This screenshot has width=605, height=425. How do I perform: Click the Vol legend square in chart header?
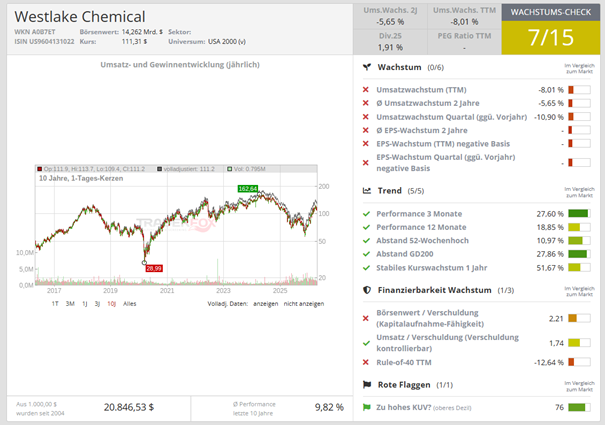point(230,169)
